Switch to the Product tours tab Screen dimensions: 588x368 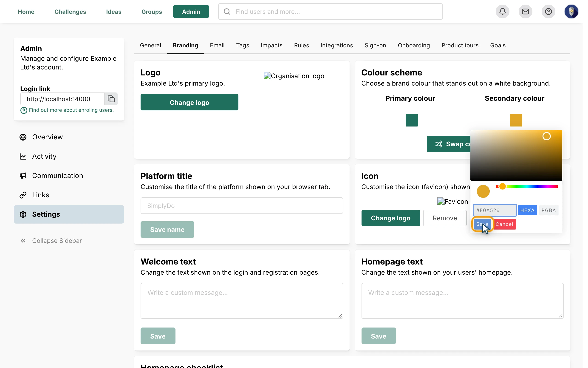(460, 45)
